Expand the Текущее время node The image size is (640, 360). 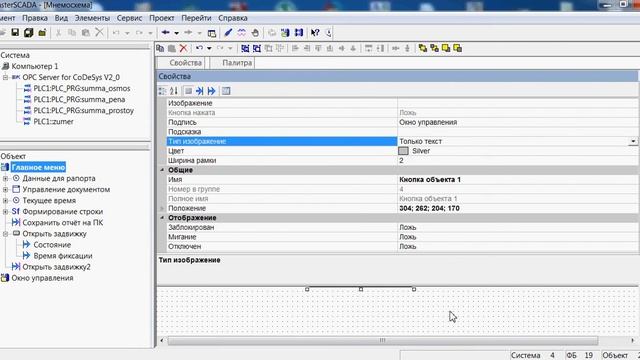(x=5, y=200)
